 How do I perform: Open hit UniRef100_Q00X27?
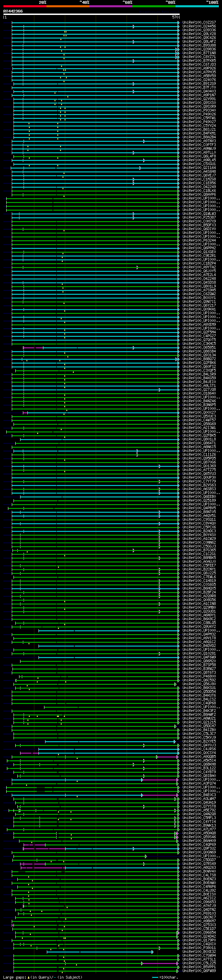click(199, 412)
